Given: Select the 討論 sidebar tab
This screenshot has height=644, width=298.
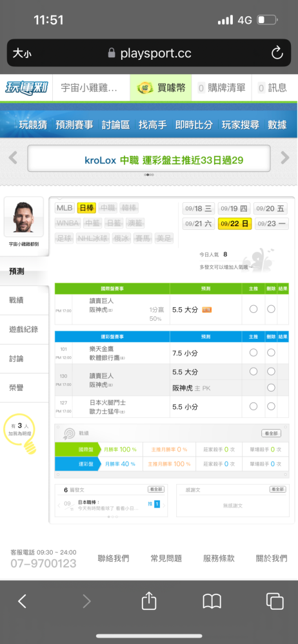Looking at the screenshot, I should click(x=25, y=359).
